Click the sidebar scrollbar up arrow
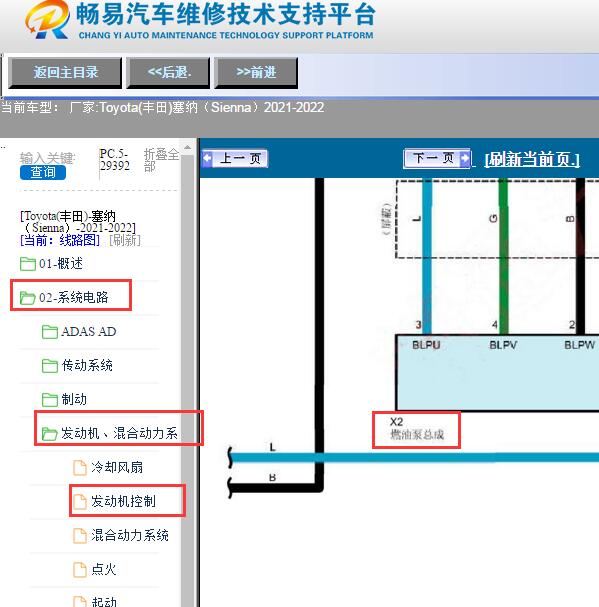This screenshot has height=607, width=599. (x=187, y=147)
